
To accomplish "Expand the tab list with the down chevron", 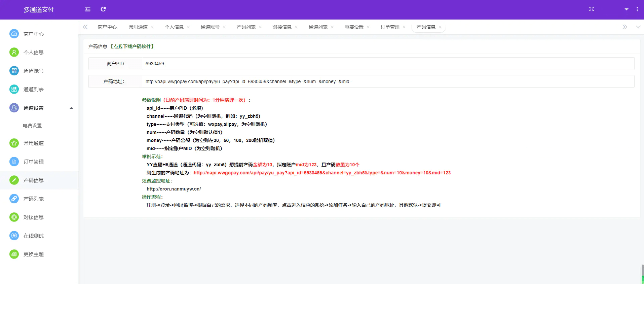I will pyautogui.click(x=639, y=27).
